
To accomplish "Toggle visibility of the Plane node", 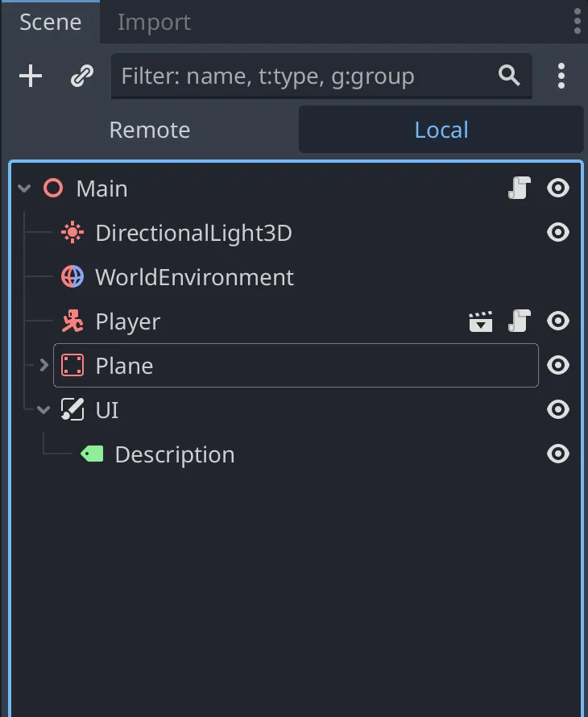I will click(558, 366).
